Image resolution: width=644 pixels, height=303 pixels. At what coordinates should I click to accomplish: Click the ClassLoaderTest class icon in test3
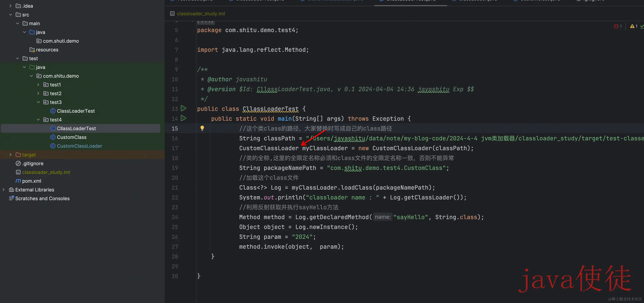coord(53,111)
